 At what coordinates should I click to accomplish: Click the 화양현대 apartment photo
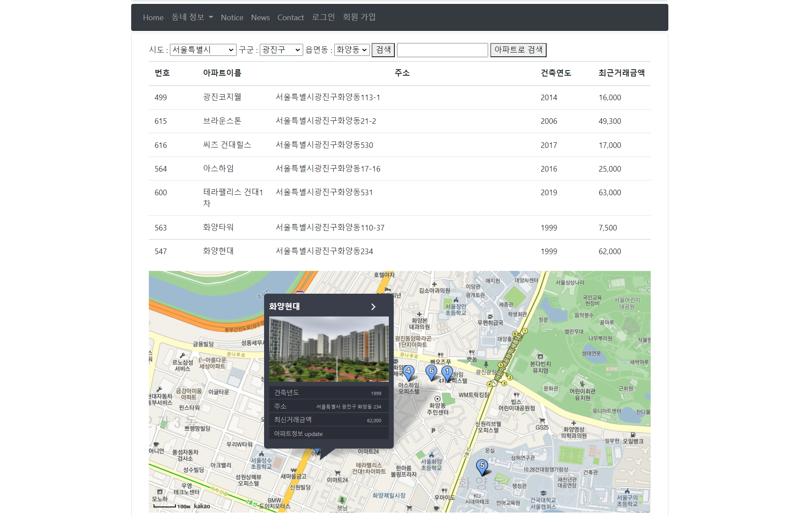(x=328, y=349)
